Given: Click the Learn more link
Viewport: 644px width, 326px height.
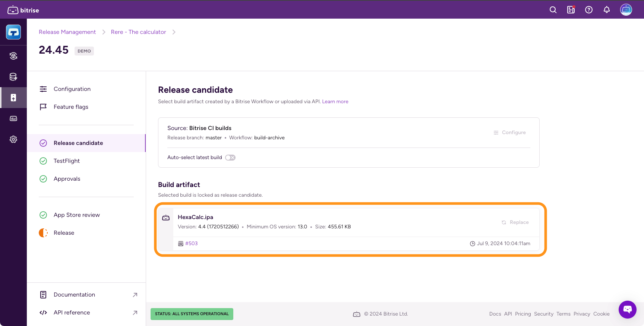Looking at the screenshot, I should point(335,102).
